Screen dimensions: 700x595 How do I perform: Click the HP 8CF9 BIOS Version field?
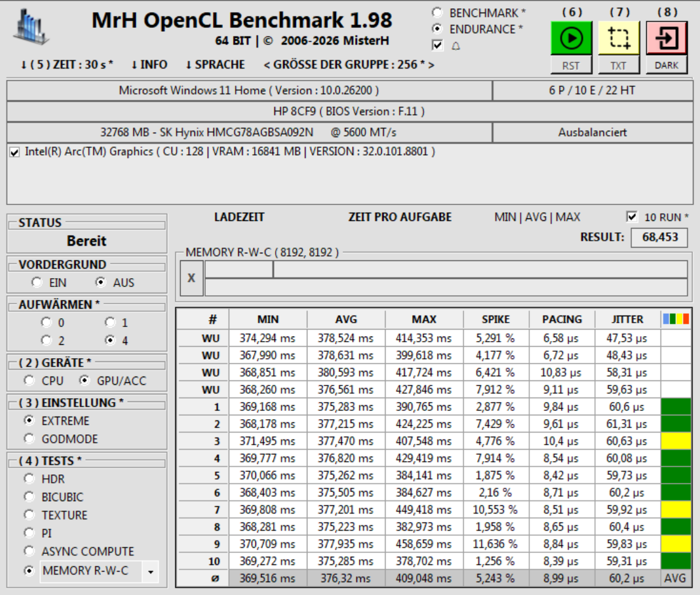[x=349, y=111]
